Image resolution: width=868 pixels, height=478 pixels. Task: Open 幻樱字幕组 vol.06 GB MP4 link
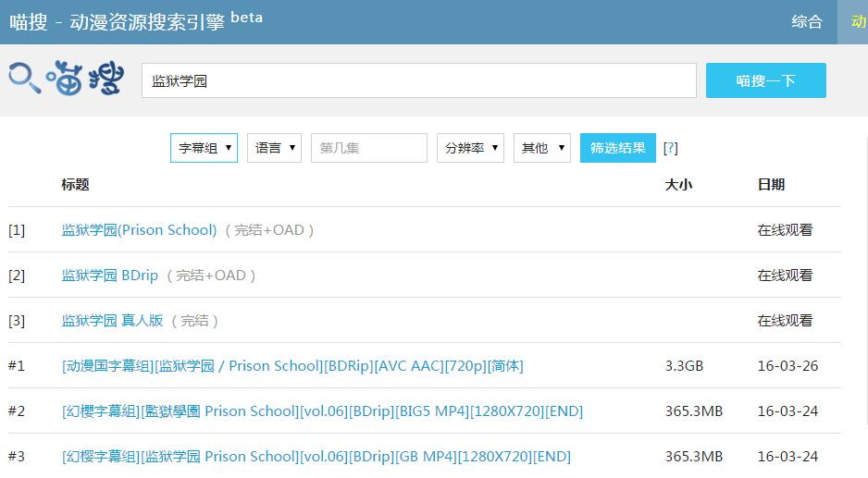[316, 457]
